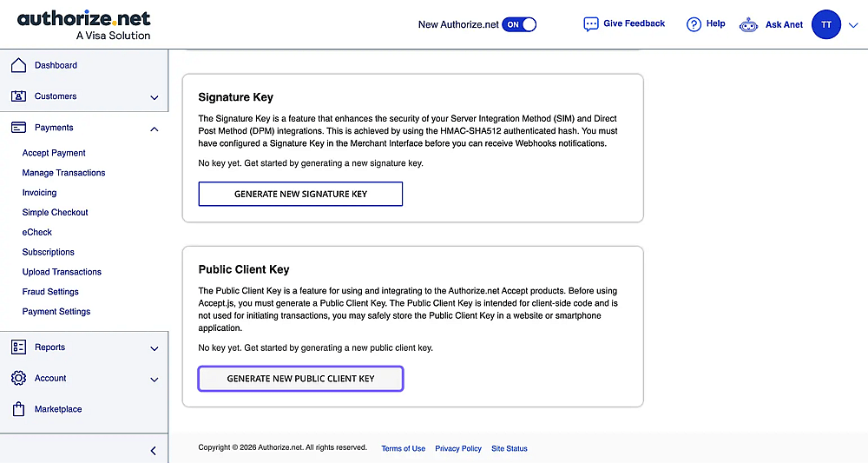Click Generate New Signature Key button
868x463 pixels.
coord(300,194)
